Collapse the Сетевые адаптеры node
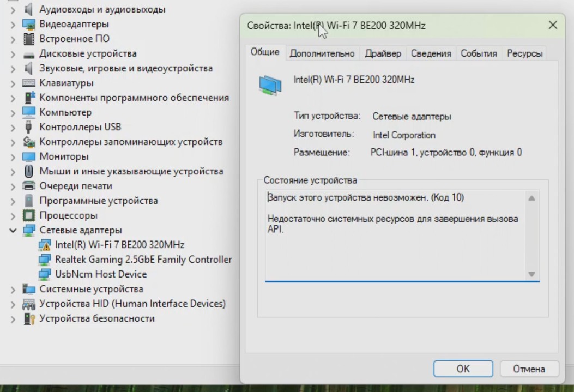Viewport: 574px width, 392px height. point(13,230)
